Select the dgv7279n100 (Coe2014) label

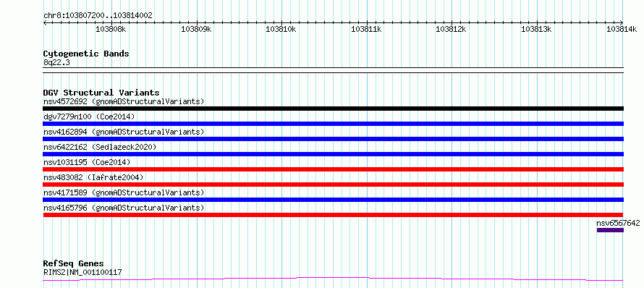coord(89,117)
